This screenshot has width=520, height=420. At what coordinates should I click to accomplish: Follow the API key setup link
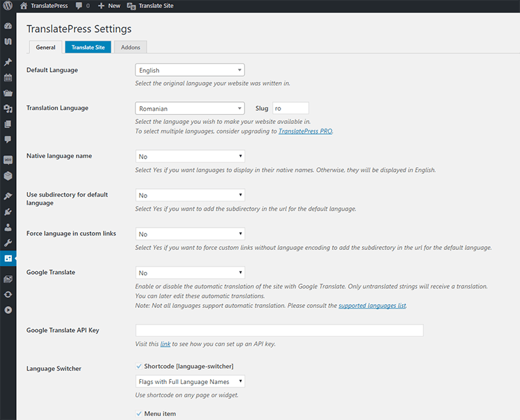(165, 344)
